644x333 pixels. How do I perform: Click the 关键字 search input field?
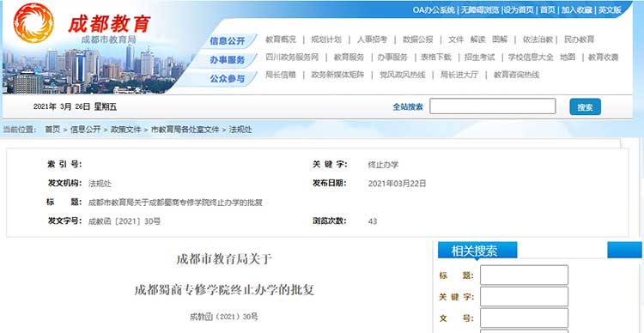[x=524, y=296]
